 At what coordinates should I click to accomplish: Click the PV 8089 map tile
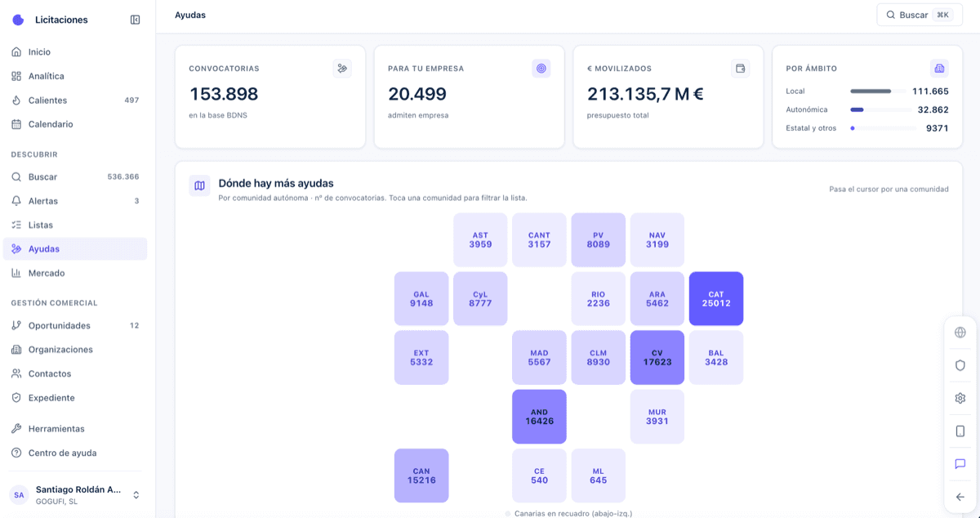point(599,240)
